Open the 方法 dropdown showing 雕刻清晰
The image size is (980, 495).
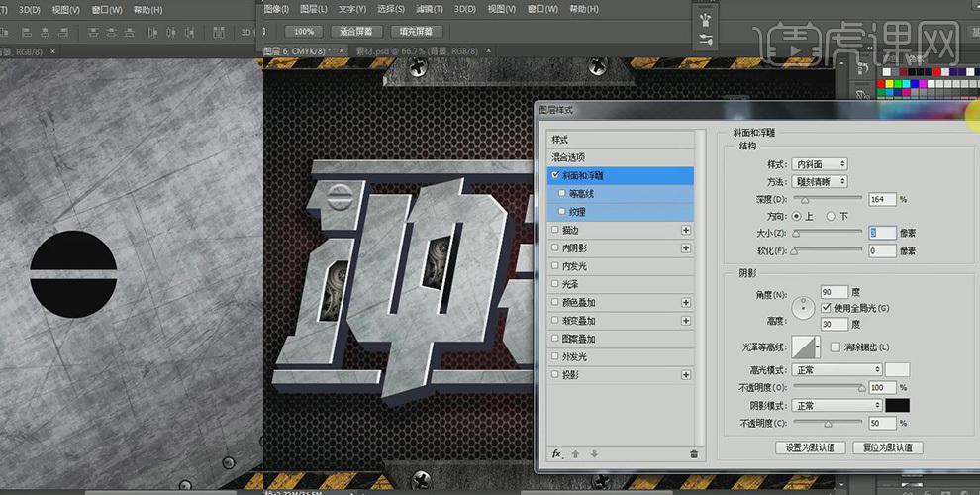(x=820, y=182)
